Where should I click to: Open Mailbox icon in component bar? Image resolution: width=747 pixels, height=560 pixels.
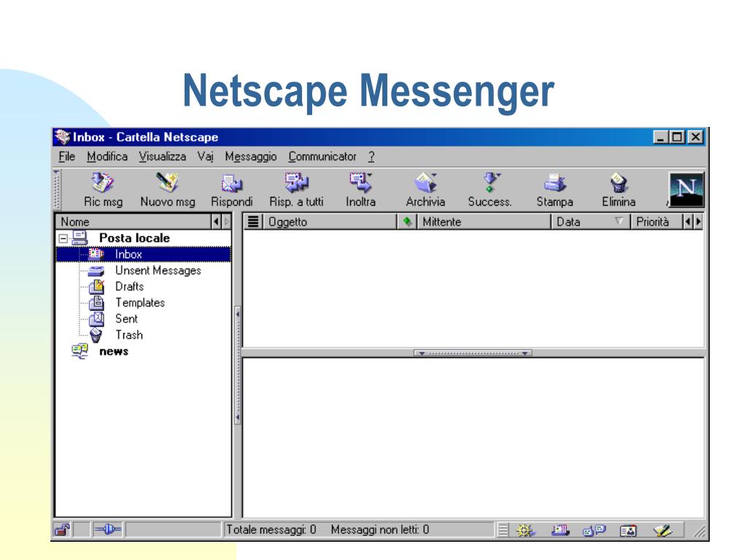[x=560, y=530]
